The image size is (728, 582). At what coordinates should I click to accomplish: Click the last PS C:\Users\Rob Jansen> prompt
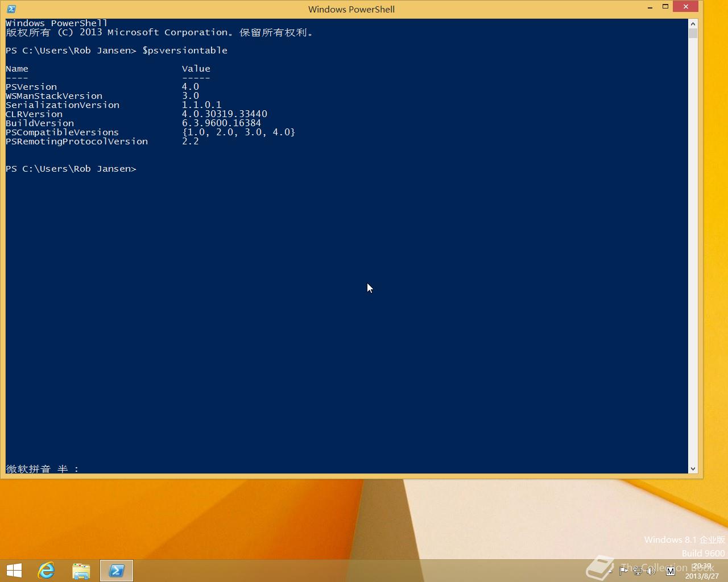pos(71,169)
